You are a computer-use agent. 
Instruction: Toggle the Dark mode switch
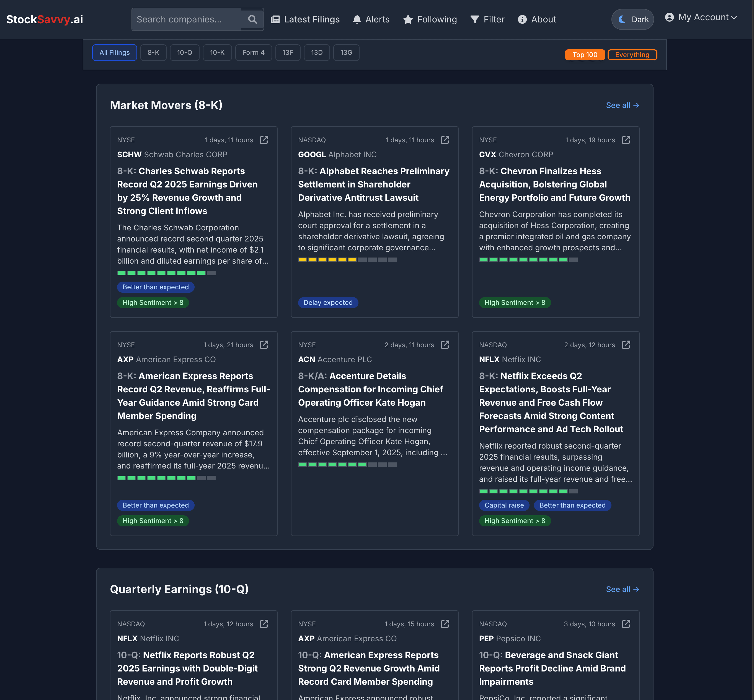pyautogui.click(x=633, y=19)
